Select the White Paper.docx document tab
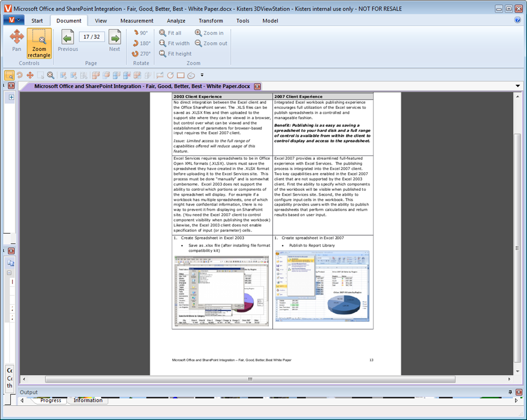The image size is (527, 420). 142,86
